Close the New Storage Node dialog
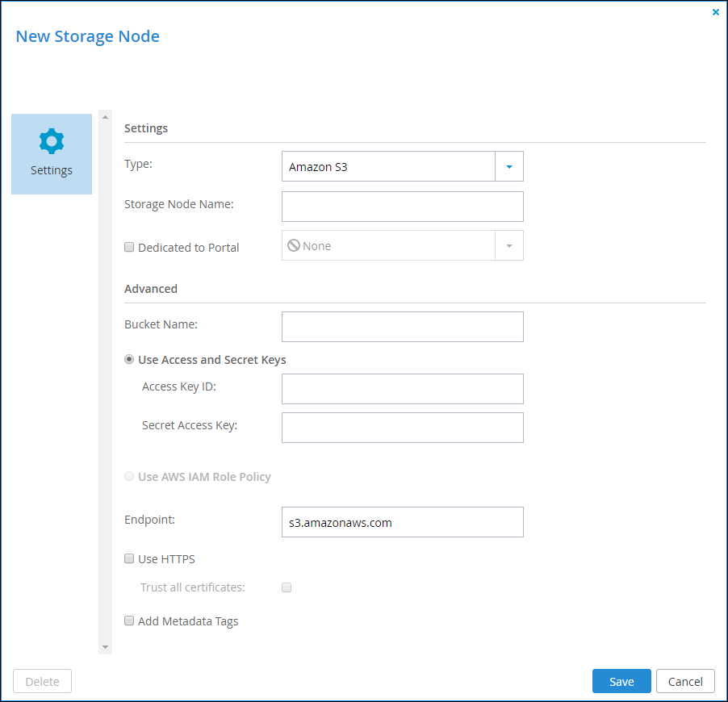728x702 pixels. [715, 12]
